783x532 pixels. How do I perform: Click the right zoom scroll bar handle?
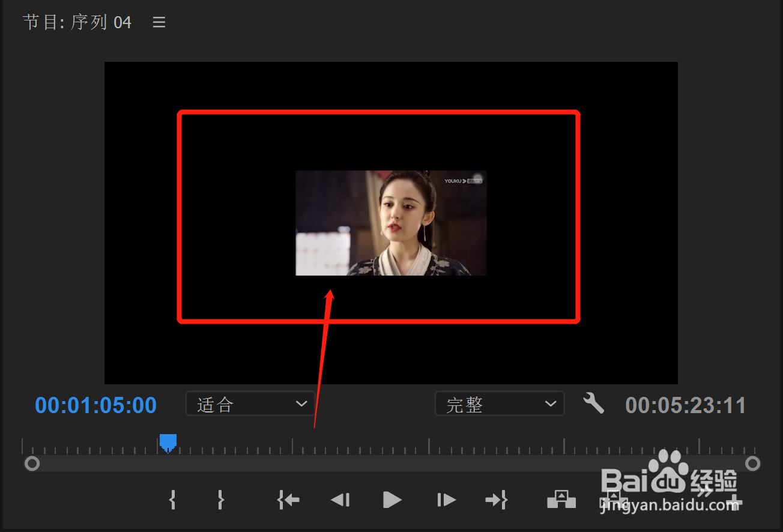coord(752,464)
